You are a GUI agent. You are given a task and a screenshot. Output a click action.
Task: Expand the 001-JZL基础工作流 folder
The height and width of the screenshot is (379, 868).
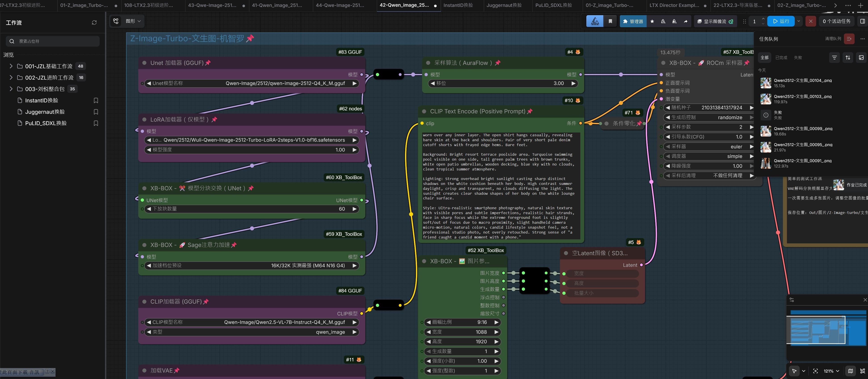[11, 66]
